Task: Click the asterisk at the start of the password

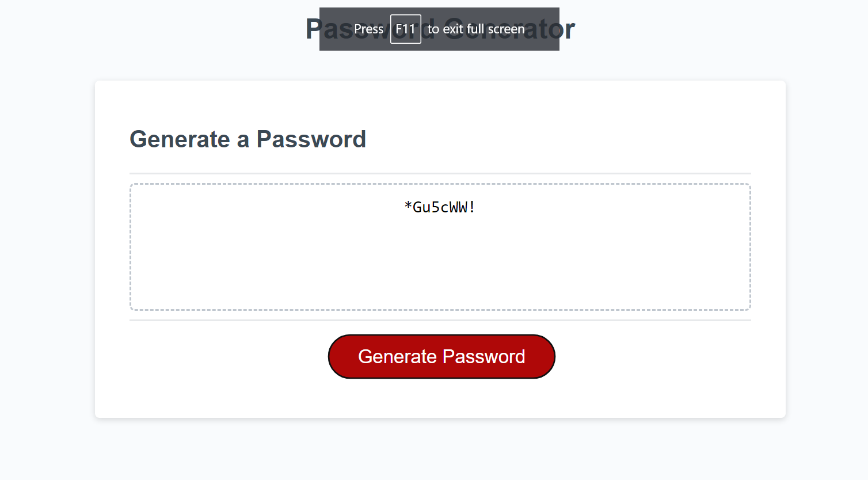Action: click(408, 207)
